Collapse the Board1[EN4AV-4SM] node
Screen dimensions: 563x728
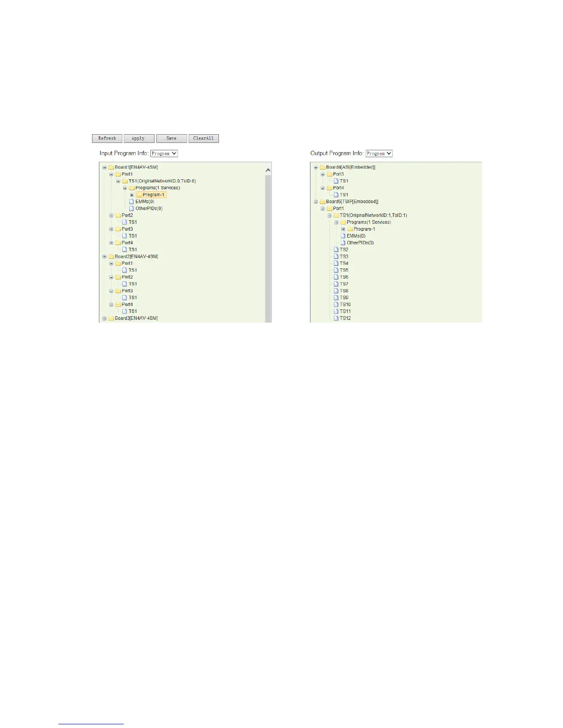[104, 167]
